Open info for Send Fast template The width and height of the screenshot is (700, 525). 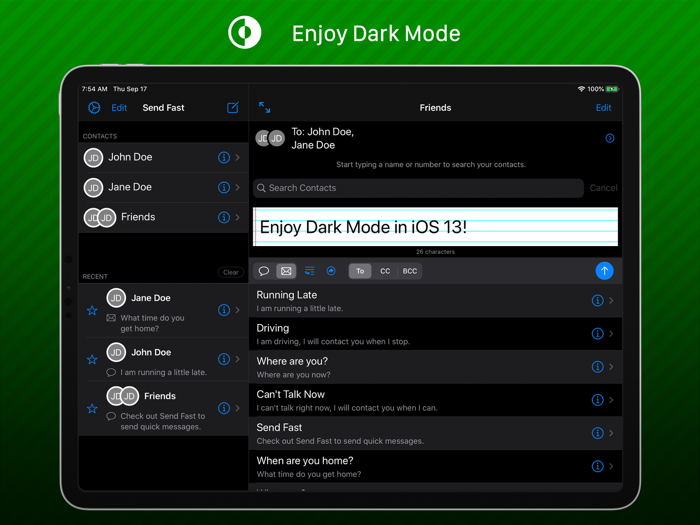[x=597, y=433]
